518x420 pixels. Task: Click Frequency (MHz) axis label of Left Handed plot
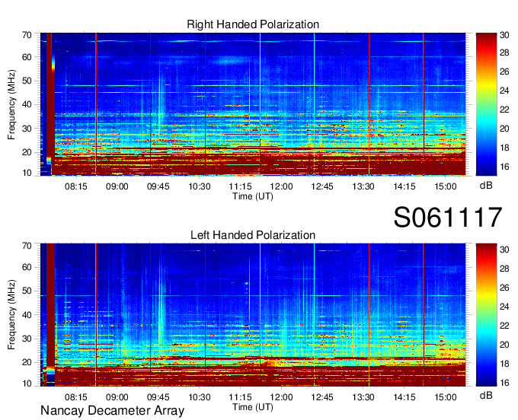[11, 315]
